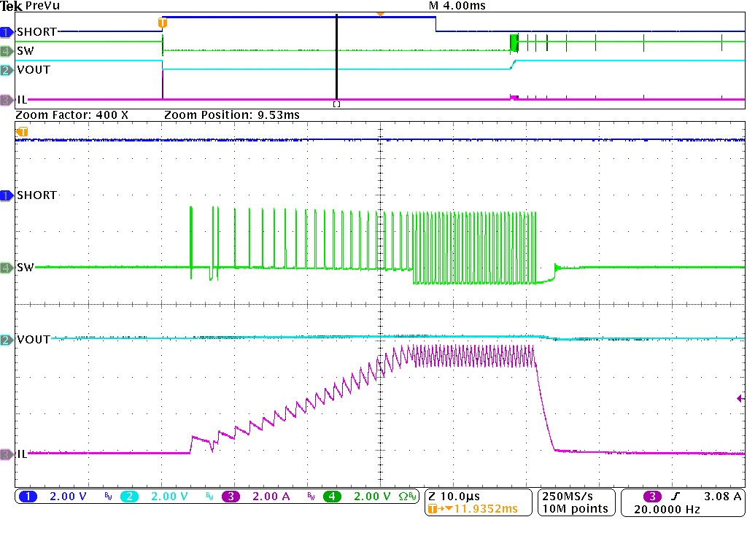Click the 20.0000 Hz trigger frequency readout

tap(666, 509)
